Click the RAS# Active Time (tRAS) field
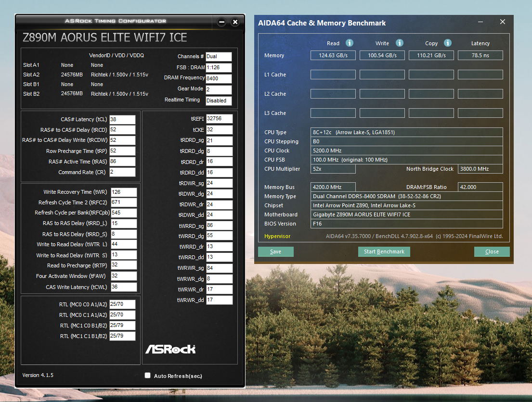This screenshot has width=532, height=402. 122,162
